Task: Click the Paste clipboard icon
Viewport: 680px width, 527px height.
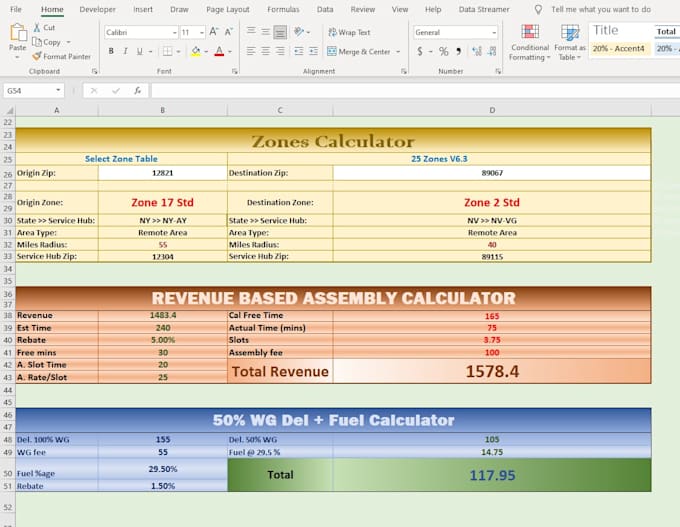Action: (x=17, y=33)
